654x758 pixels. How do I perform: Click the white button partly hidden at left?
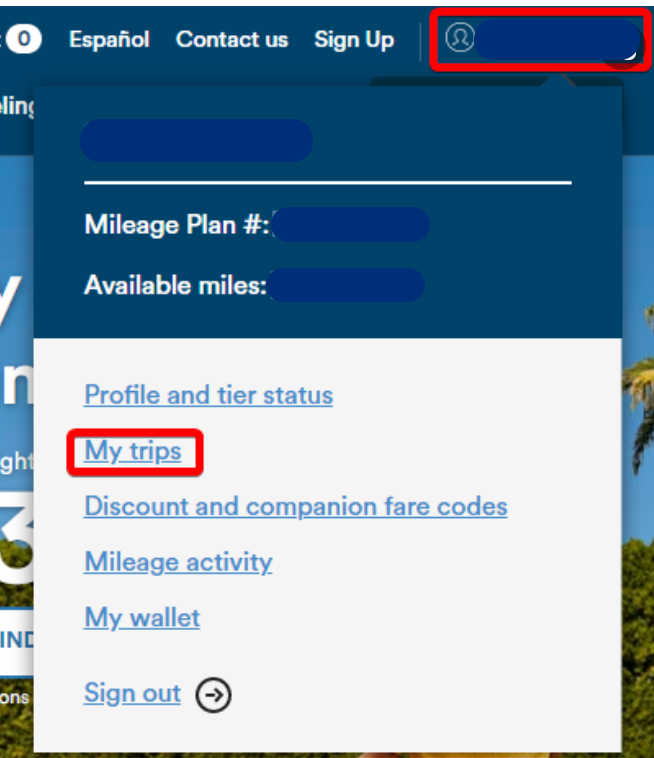(x=17, y=641)
